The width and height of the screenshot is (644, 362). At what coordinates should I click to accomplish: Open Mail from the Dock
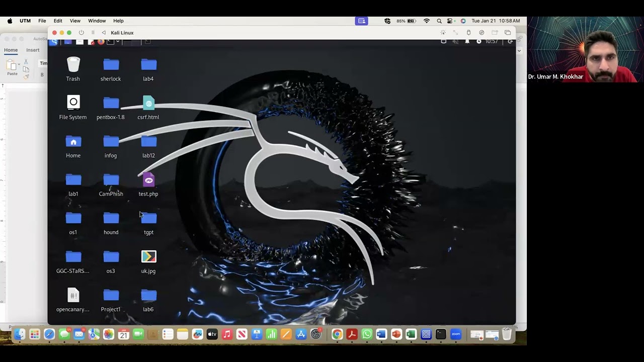tap(79, 334)
